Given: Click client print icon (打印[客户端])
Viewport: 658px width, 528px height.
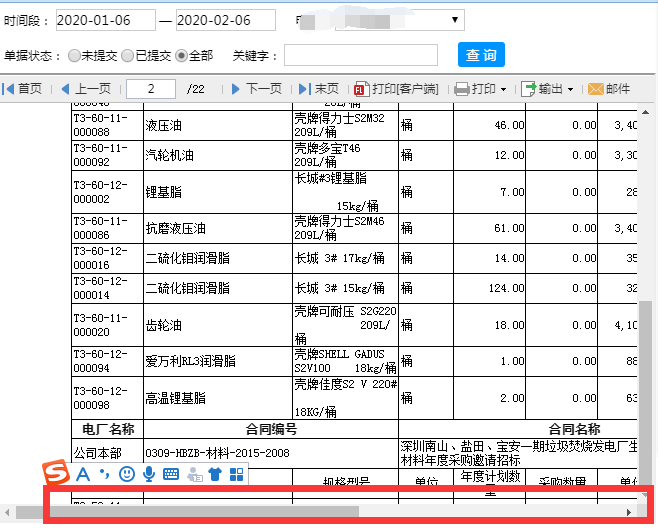Looking at the screenshot, I should tap(361, 89).
